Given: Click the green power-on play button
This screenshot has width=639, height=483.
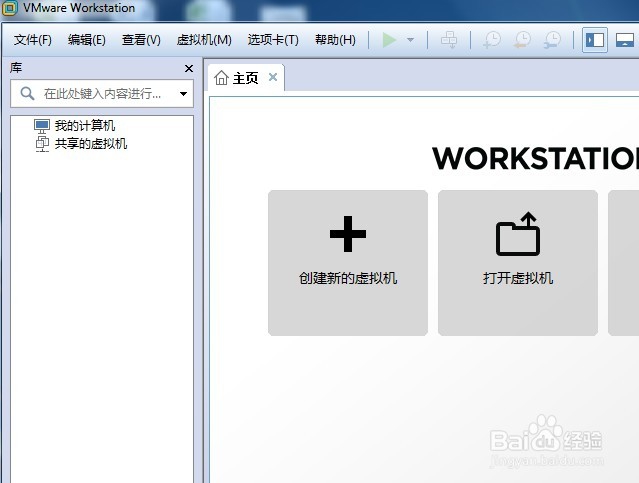Looking at the screenshot, I should pos(389,40).
